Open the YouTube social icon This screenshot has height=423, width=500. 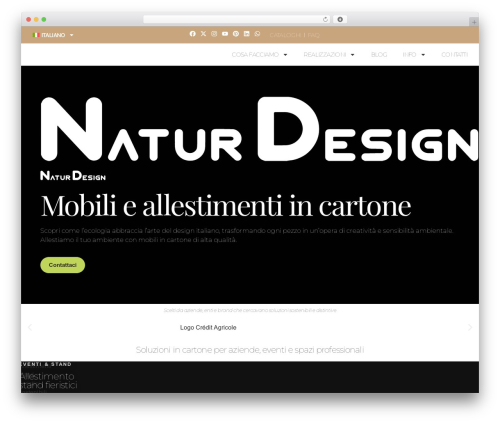(225, 34)
